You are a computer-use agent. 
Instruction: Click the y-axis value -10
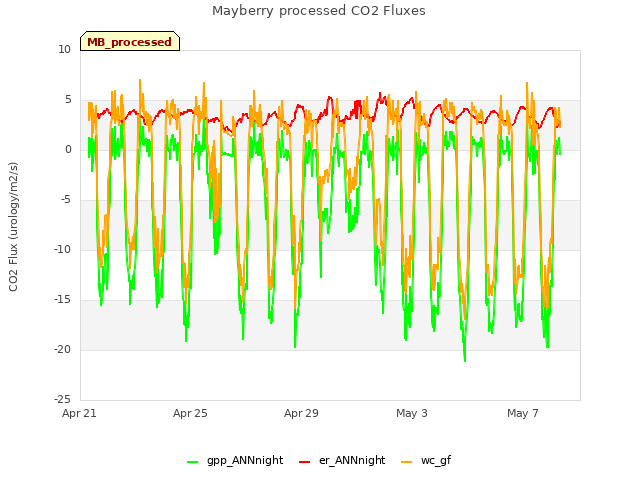point(62,249)
